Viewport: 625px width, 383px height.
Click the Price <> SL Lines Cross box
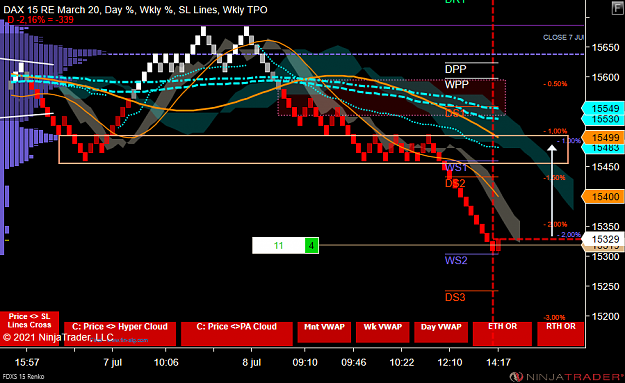[29, 328]
